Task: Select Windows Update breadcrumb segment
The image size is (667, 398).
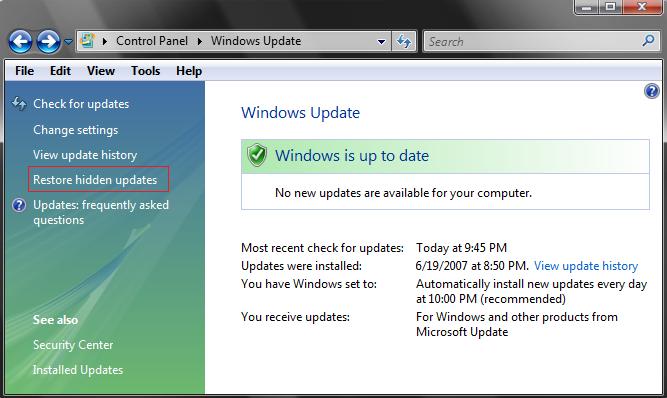Action: (256, 41)
